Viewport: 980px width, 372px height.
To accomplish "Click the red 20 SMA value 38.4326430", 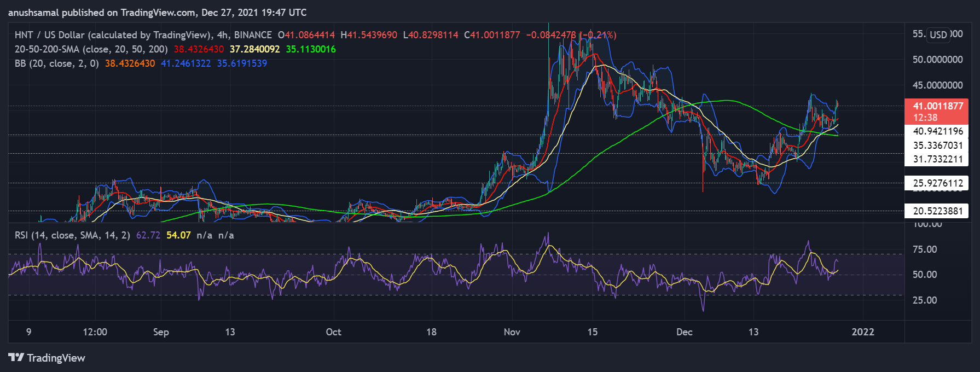I will tap(199, 49).
